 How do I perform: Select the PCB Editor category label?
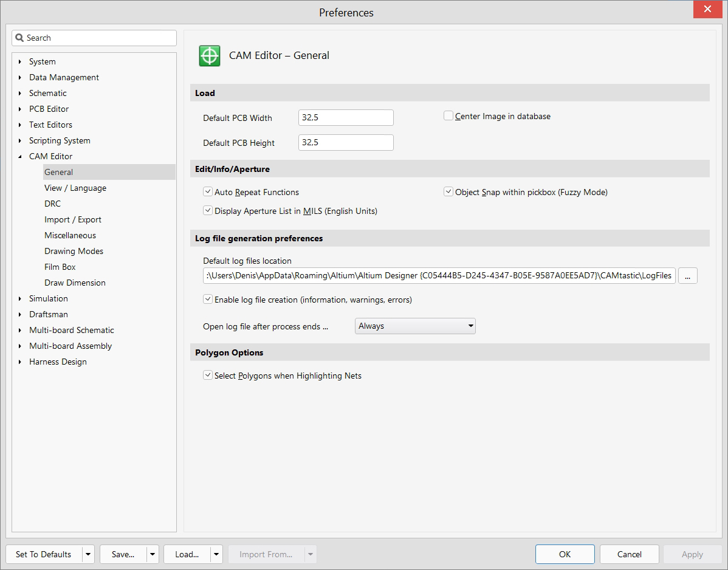point(49,109)
